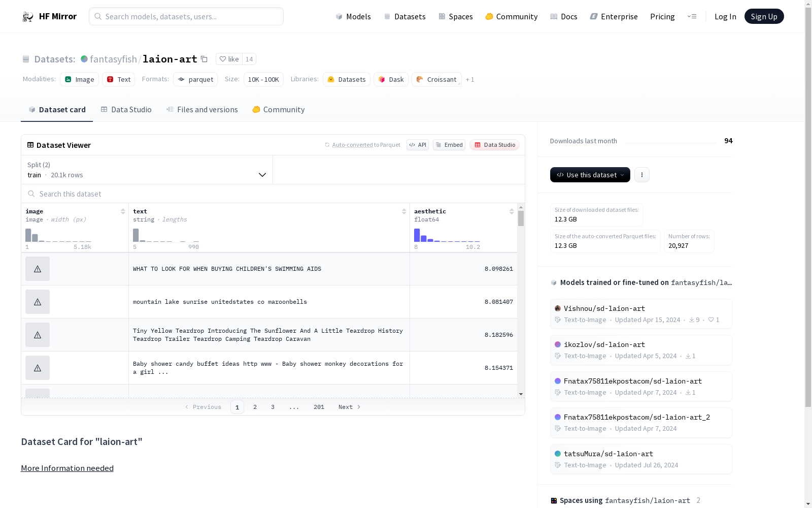The width and height of the screenshot is (812, 508).
Task: Switch to the Data Studio tab
Action: tap(126, 110)
